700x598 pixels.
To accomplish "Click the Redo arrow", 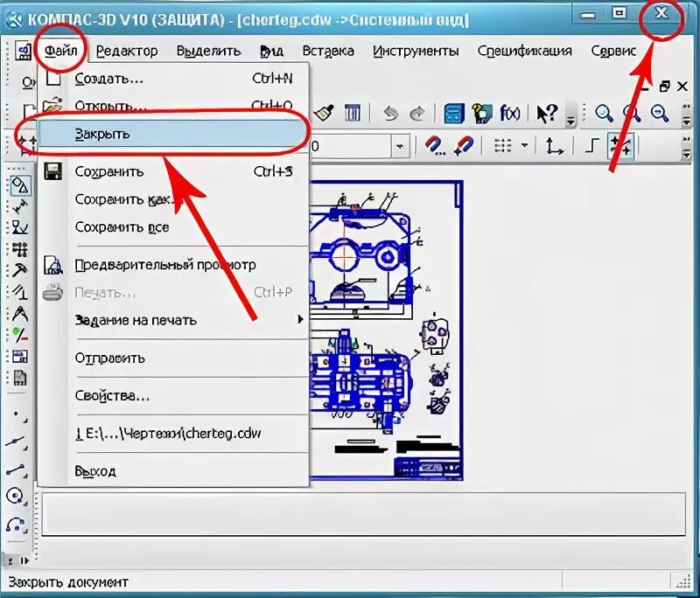I will coord(417,114).
